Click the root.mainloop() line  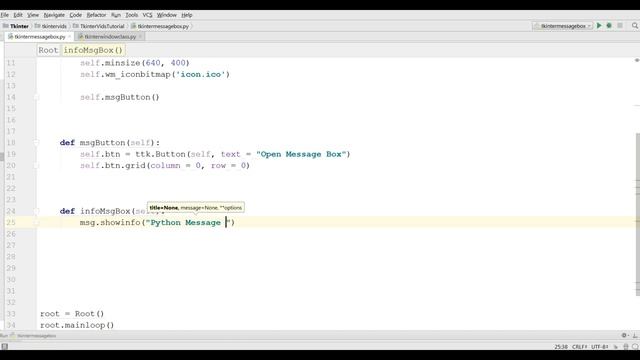coord(77,325)
